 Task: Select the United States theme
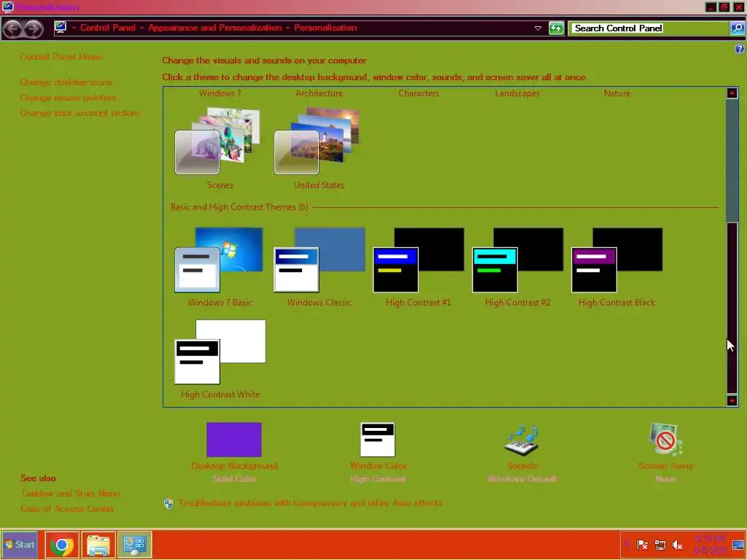tap(319, 148)
